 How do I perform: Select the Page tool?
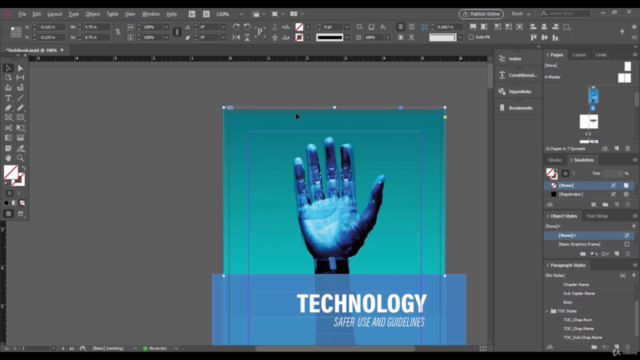(x=8, y=78)
